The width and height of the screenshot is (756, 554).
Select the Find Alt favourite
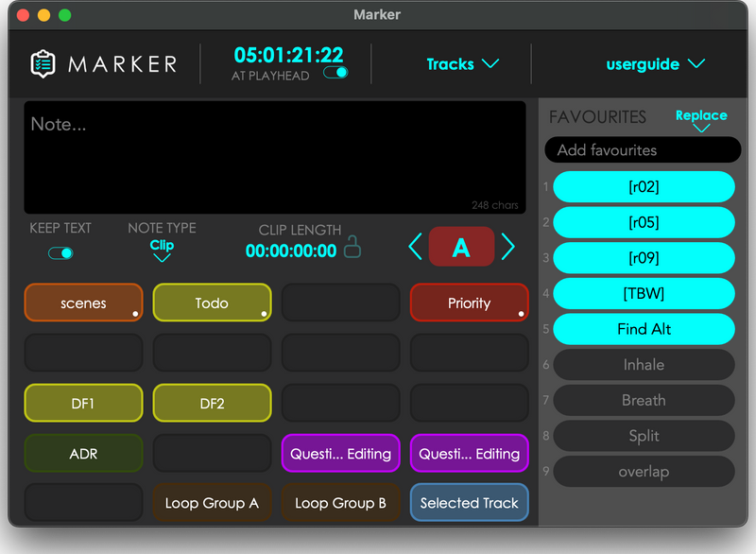pos(644,329)
